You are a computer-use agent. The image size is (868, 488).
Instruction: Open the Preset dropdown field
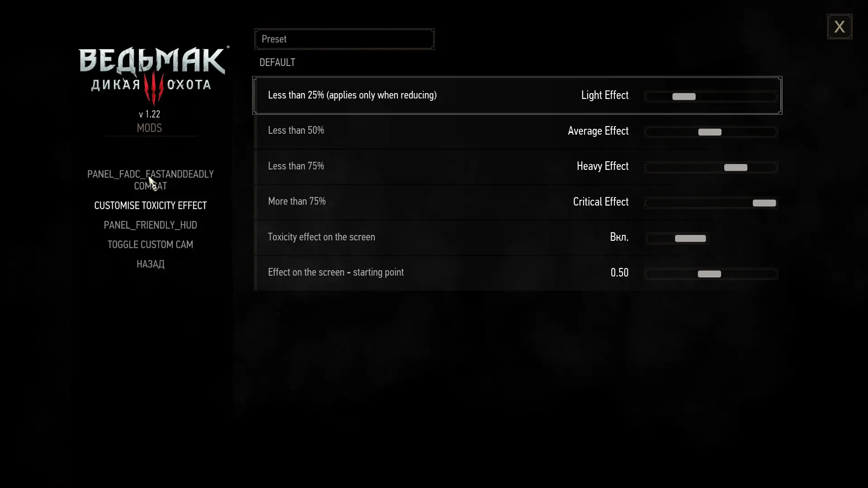[x=344, y=39]
